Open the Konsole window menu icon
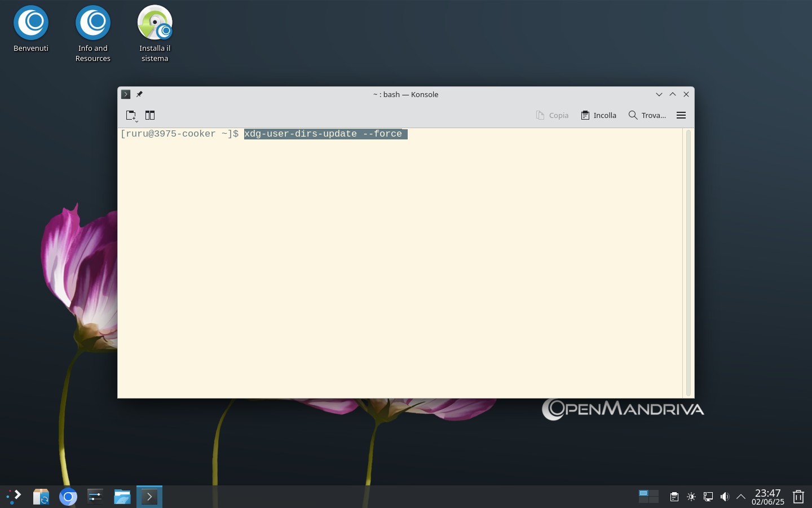This screenshot has width=812, height=508. [126, 94]
